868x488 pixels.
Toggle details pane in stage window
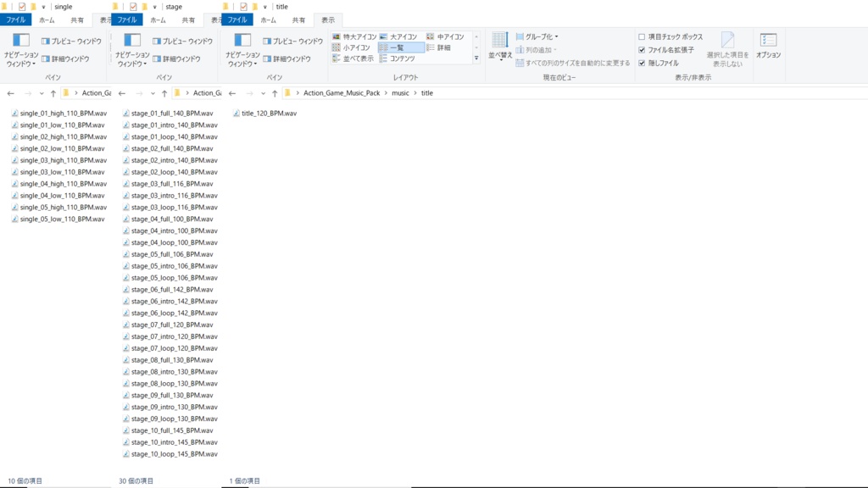coord(176,58)
